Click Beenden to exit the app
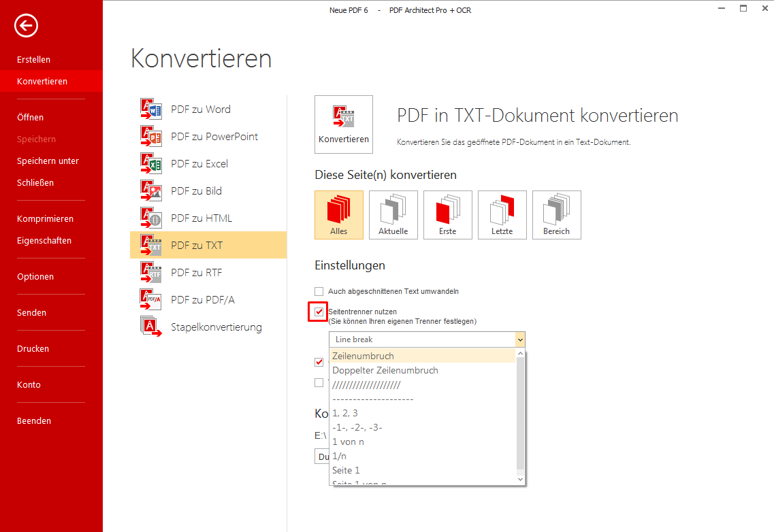This screenshot has height=532, width=774. [x=51, y=420]
